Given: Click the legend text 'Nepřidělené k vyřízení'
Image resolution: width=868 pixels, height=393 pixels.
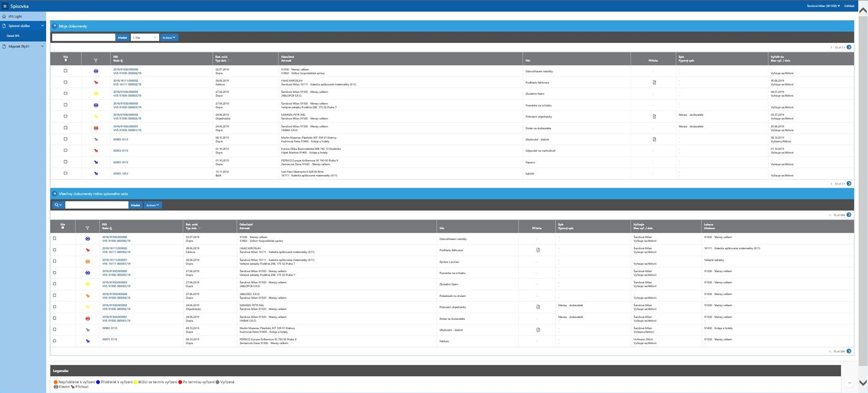Looking at the screenshot, I should (x=76, y=382).
